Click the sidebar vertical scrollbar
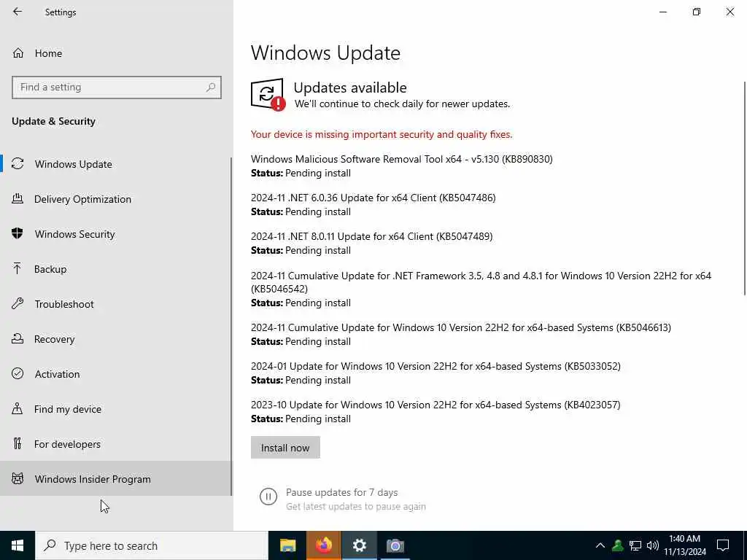The height and width of the screenshot is (560, 747). 232,326
